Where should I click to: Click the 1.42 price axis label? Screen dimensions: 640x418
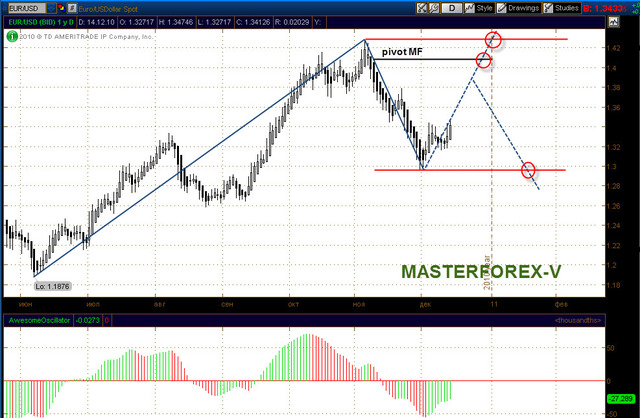pos(613,48)
